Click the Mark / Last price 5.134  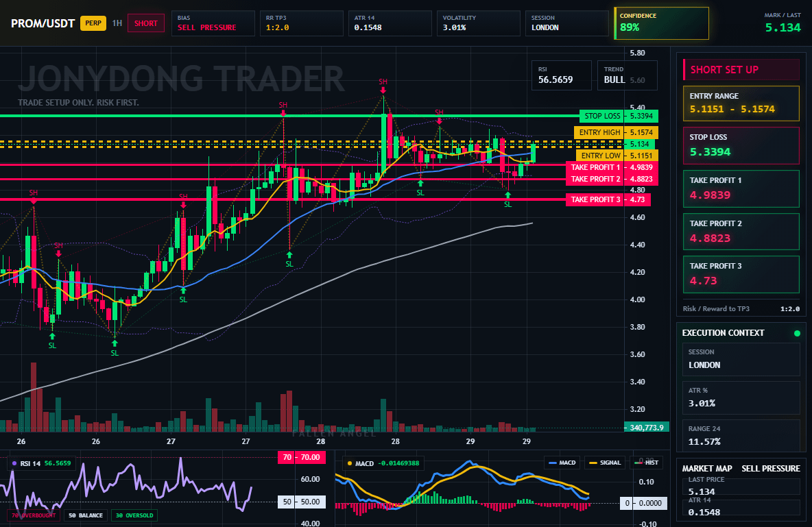[x=783, y=27]
